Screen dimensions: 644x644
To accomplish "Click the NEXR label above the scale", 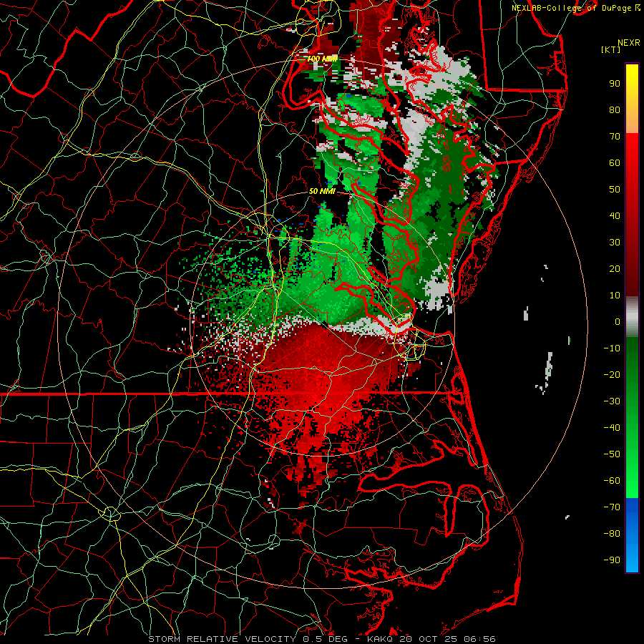I will 629,43.
